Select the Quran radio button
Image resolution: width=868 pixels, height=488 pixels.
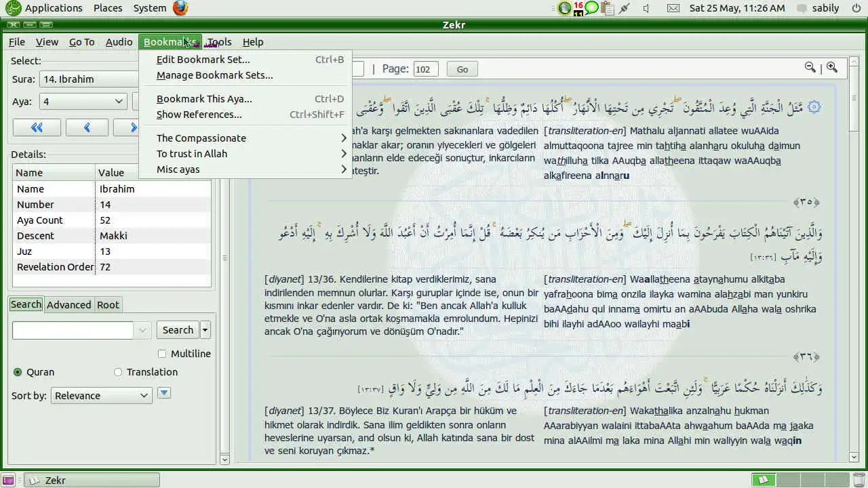coord(18,372)
